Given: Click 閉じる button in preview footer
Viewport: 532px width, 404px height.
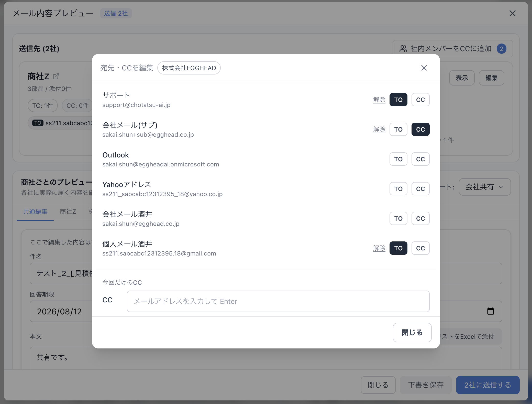Looking at the screenshot, I should 378,385.
